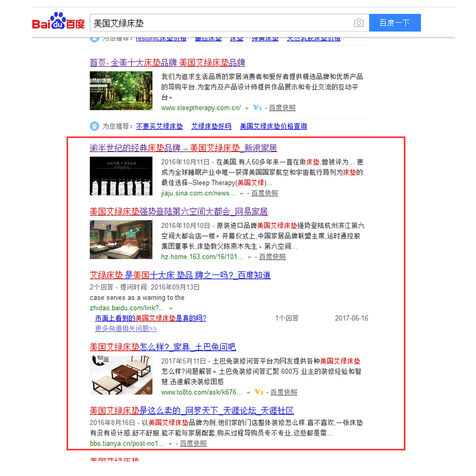Open hz.home.163.com URL link
The height and width of the screenshot is (476, 476).
click(x=202, y=257)
